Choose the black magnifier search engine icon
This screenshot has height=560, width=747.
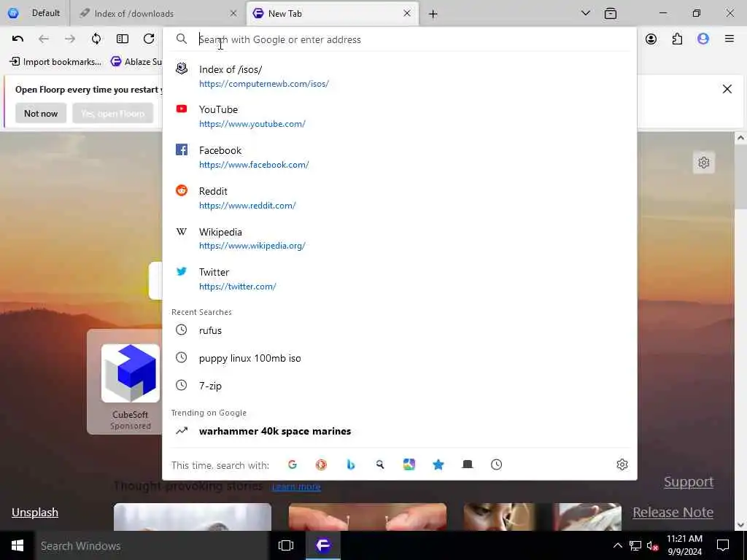click(x=379, y=464)
